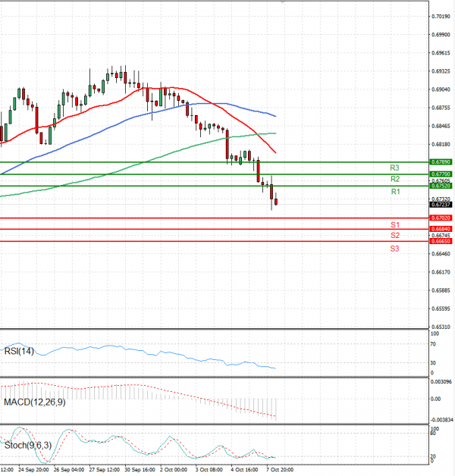Click the 7 Oct 20:00 time label
The height and width of the screenshot is (476, 455).
pos(280,470)
